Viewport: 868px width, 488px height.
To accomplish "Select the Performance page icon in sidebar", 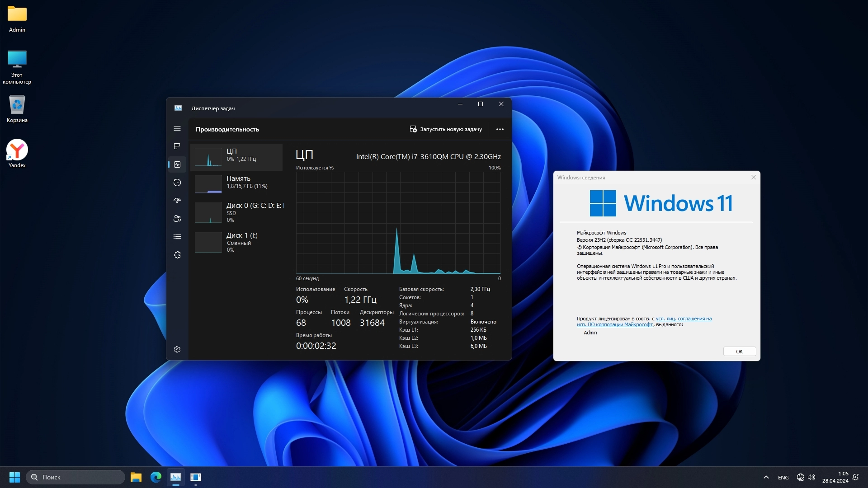I will [x=177, y=164].
